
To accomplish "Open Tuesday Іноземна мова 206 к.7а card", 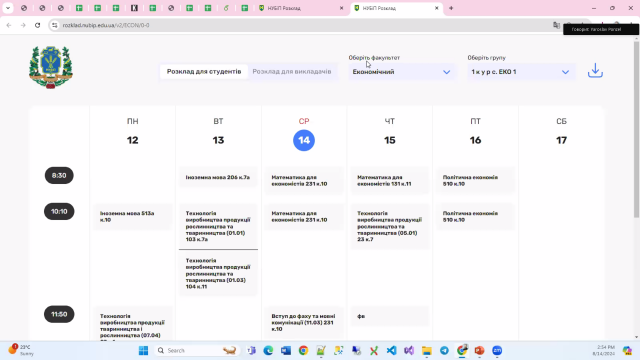I will point(218,177).
